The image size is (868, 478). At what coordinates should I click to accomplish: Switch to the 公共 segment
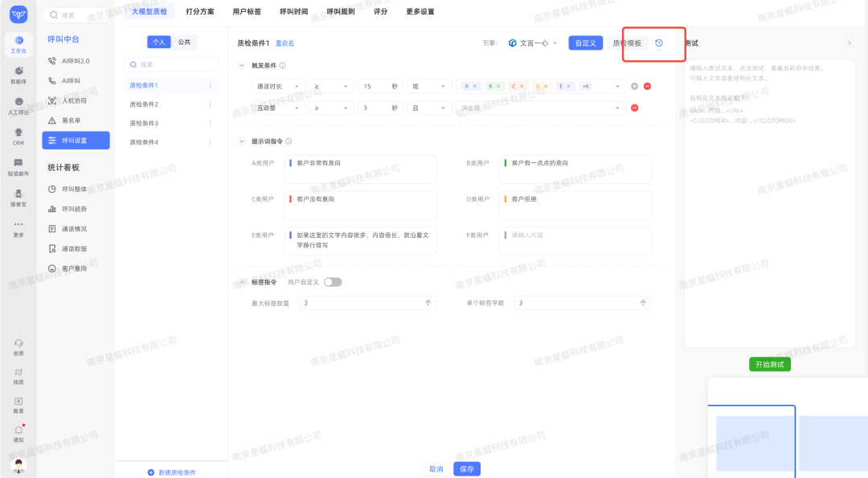[x=184, y=43]
